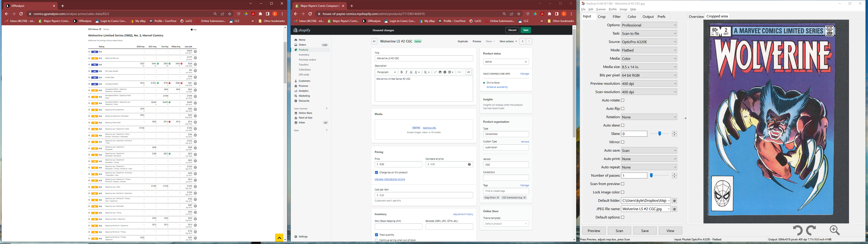Show HTML code view of description
Image resolution: width=868 pixels, height=244 pixels.
(469, 72)
